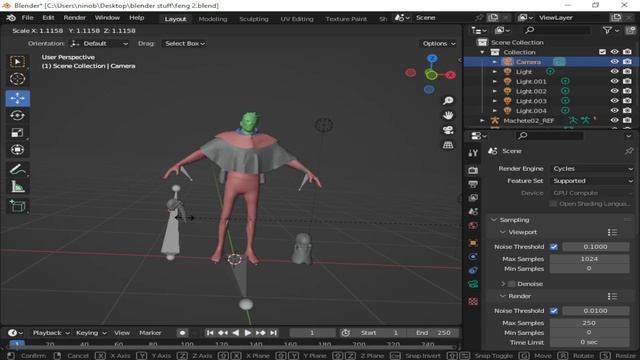Viewport: 640px width, 360px height.
Task: Open the Render properties tab
Action: [473, 170]
